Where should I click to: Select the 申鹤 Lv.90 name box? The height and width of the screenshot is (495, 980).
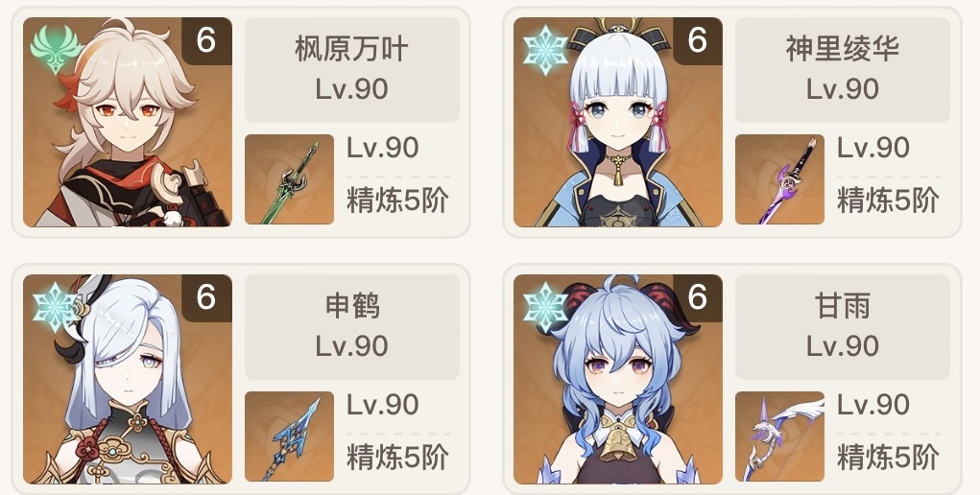tap(352, 327)
